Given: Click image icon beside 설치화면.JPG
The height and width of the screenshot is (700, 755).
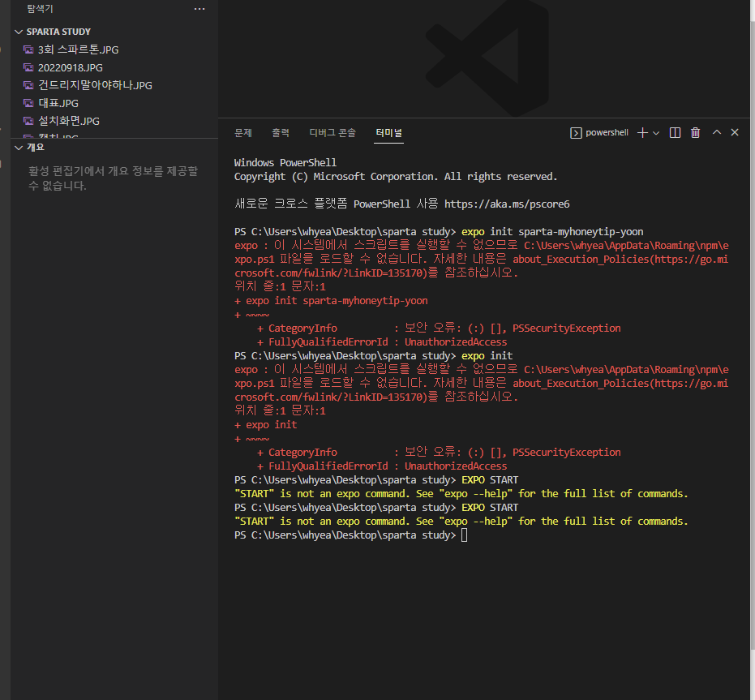Looking at the screenshot, I should pyautogui.click(x=29, y=120).
